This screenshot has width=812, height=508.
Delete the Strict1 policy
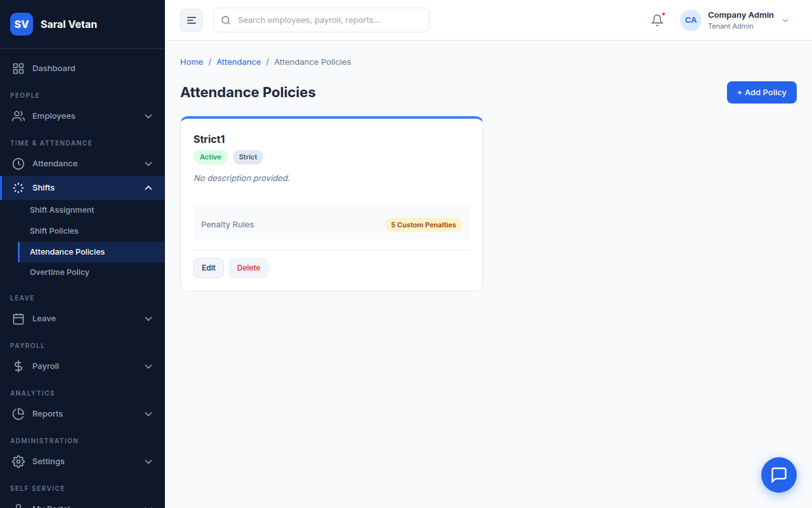pos(249,268)
